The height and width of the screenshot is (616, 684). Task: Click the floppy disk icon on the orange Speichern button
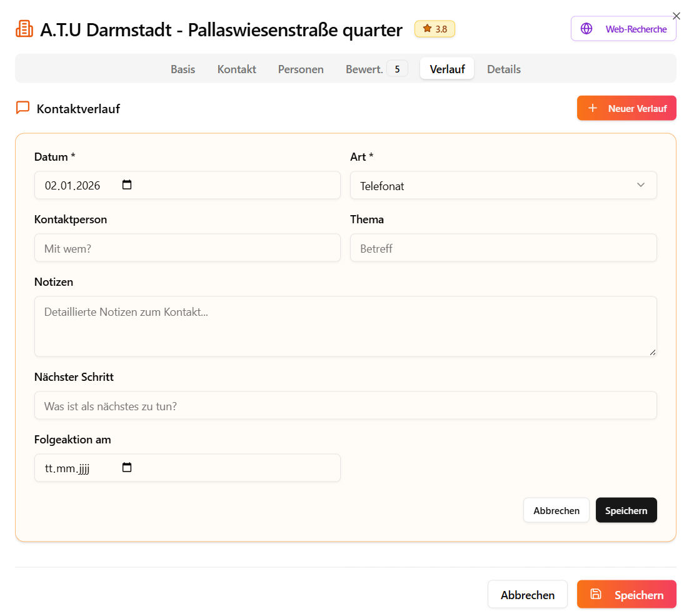coord(596,594)
